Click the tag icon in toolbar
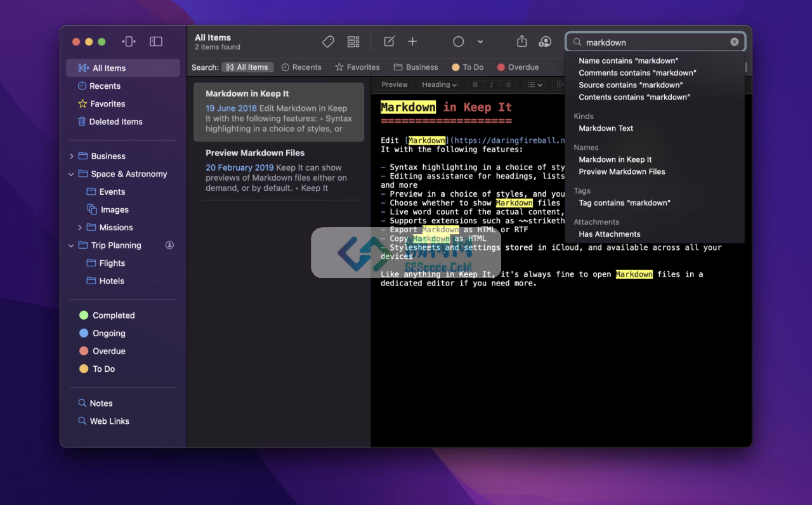Image resolution: width=812 pixels, height=505 pixels. [x=328, y=42]
